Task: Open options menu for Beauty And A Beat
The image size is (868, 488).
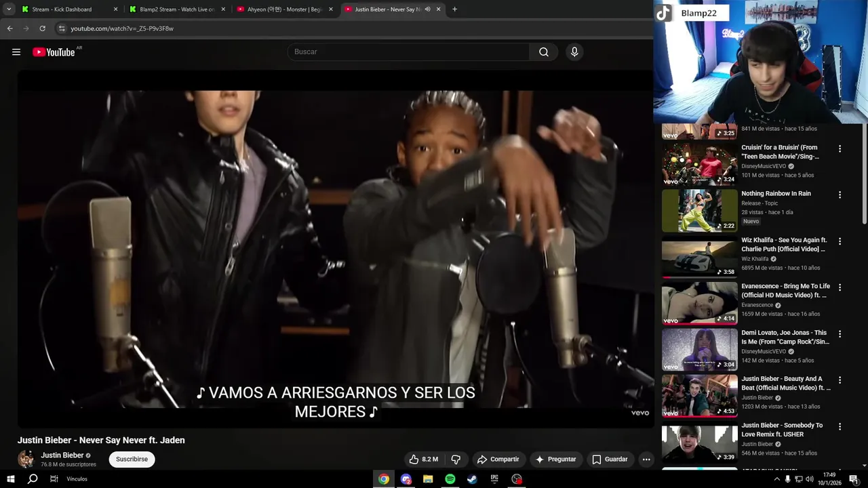Action: tap(840, 380)
